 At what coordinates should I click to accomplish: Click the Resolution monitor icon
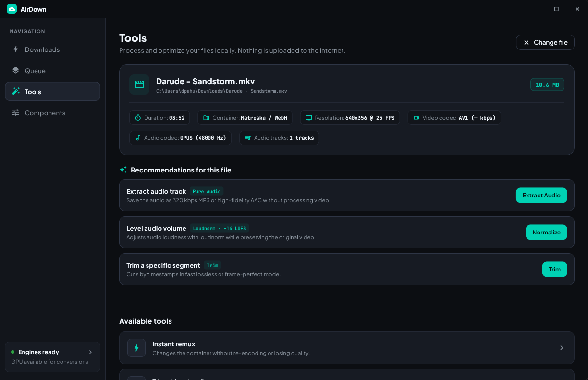(x=309, y=118)
